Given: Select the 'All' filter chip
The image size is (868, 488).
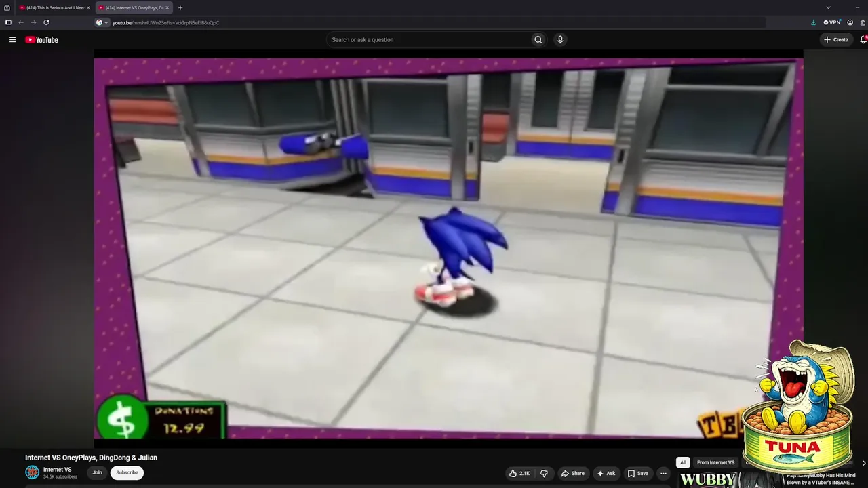Looking at the screenshot, I should coord(683,462).
